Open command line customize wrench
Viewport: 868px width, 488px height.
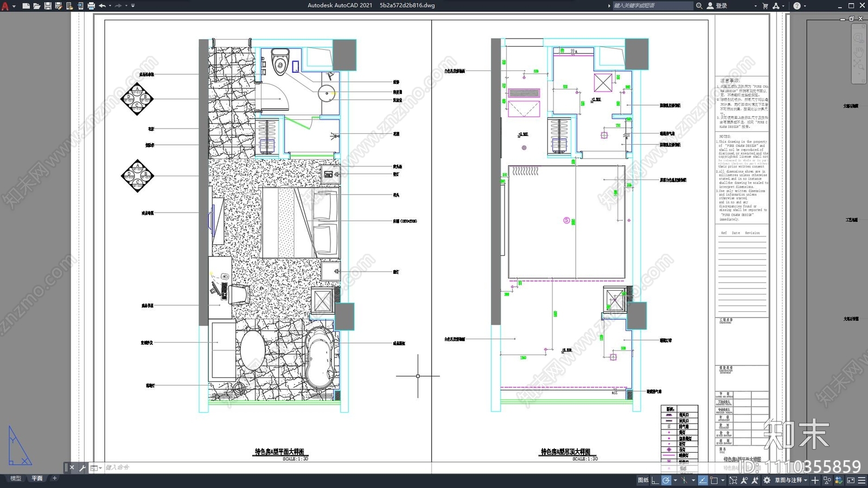click(x=82, y=467)
